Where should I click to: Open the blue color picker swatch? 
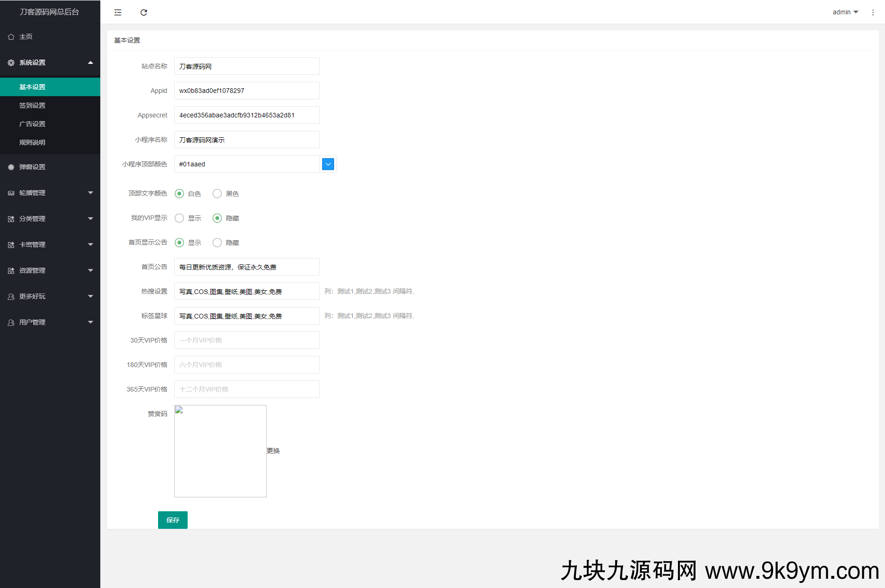pos(328,164)
